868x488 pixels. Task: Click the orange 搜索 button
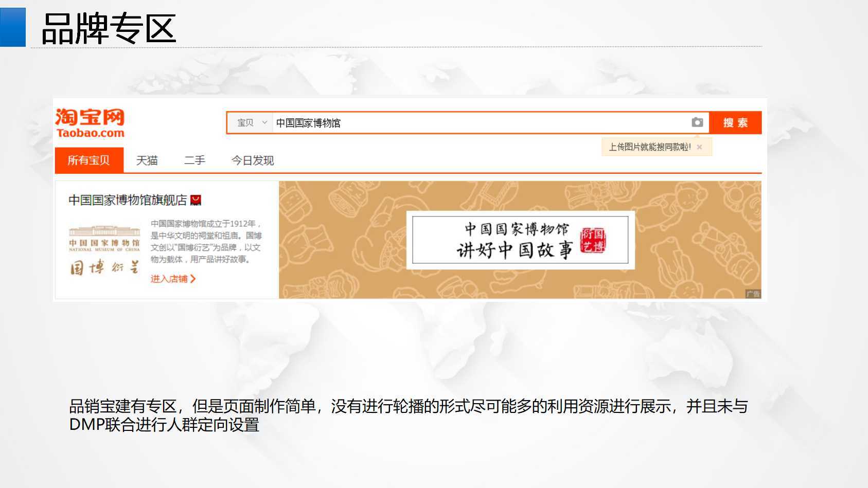[735, 123]
